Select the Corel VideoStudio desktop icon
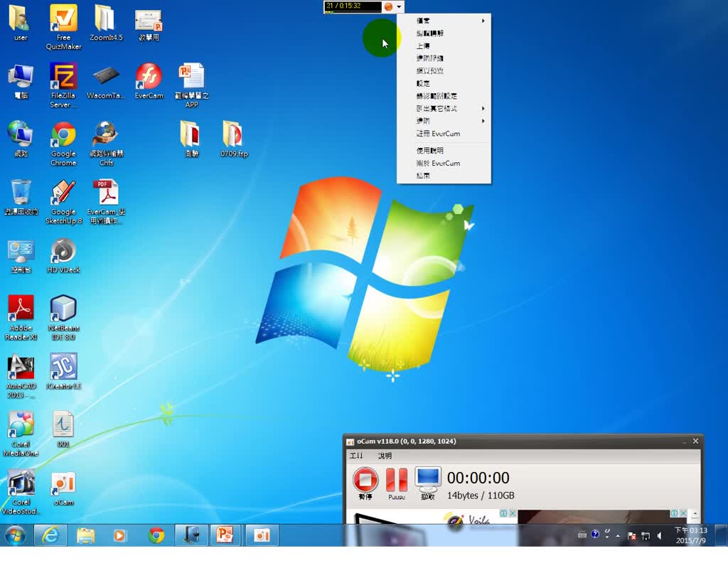The height and width of the screenshot is (583, 728). [21, 492]
